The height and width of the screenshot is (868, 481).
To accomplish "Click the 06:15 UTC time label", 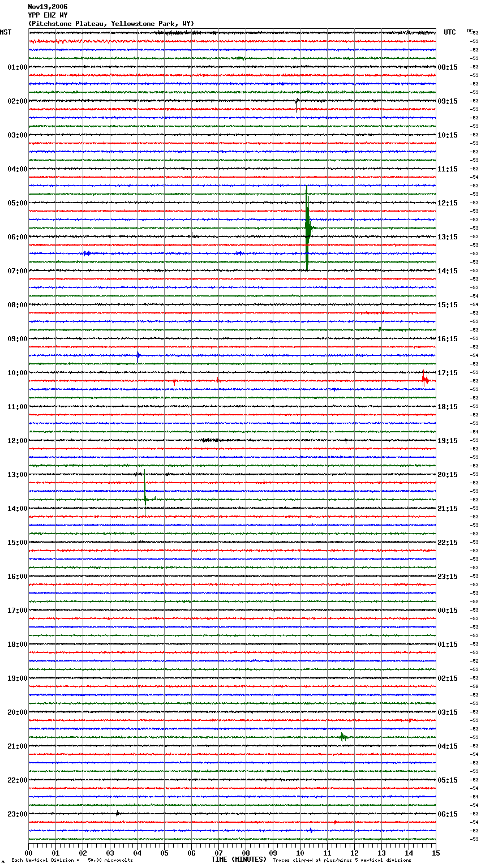I will 448,814.
